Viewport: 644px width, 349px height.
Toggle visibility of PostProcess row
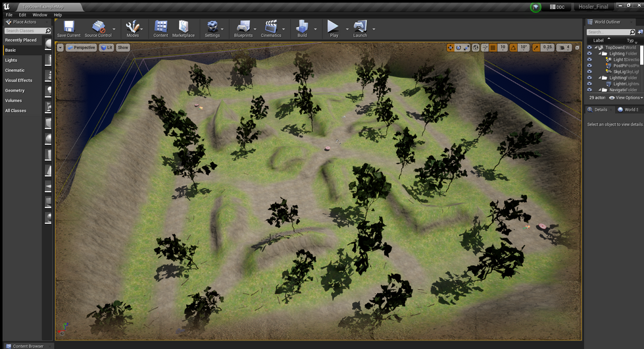(589, 65)
